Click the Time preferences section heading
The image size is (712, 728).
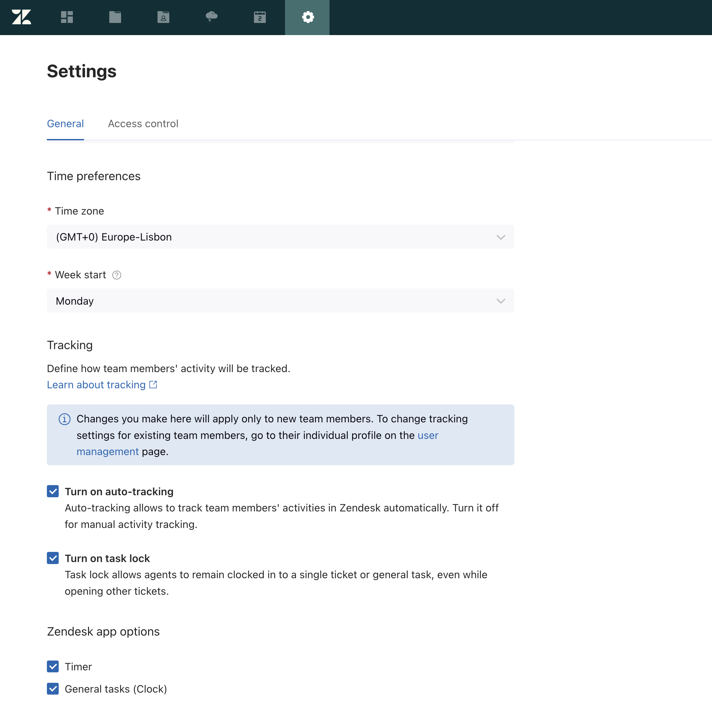[94, 176]
